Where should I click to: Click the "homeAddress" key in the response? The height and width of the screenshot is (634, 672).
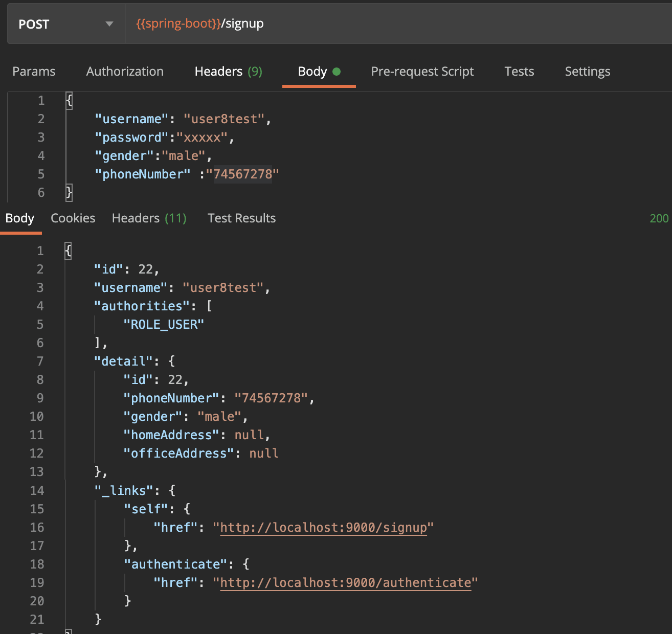click(x=172, y=435)
